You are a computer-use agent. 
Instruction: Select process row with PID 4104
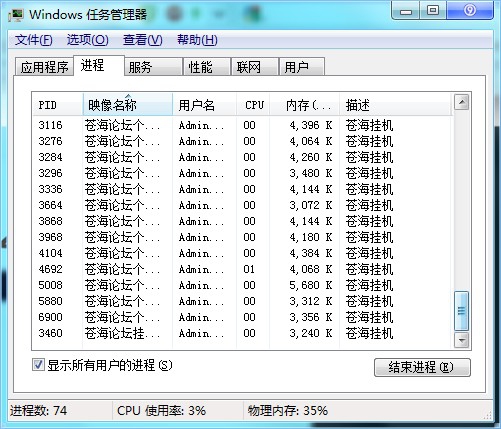point(242,253)
